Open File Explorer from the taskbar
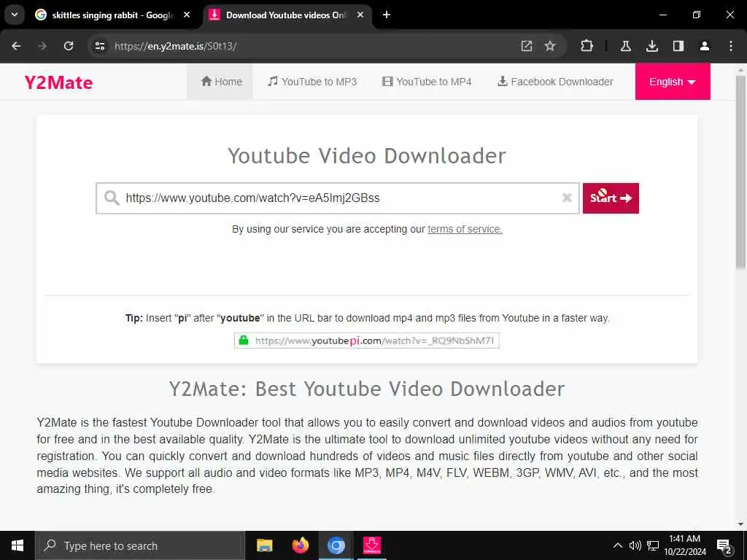This screenshot has width=747, height=560. tap(264, 545)
